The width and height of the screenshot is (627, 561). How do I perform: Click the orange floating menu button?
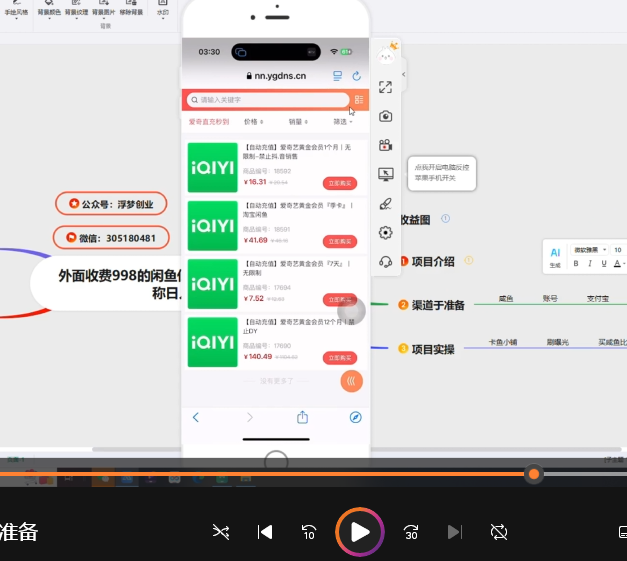[351, 381]
